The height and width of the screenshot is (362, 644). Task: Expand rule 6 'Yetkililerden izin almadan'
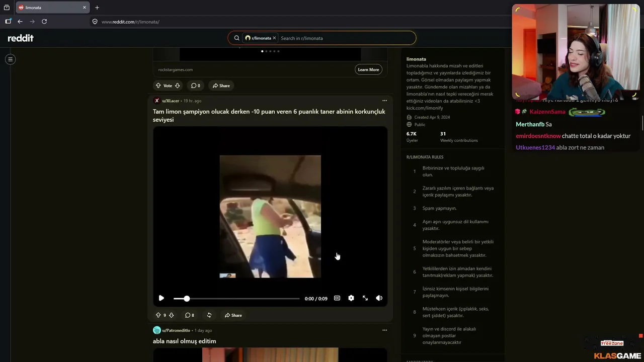(x=453, y=272)
